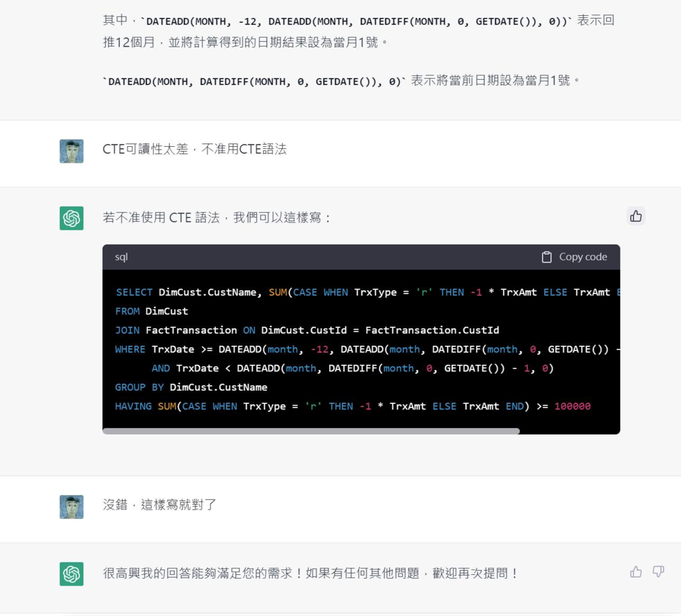Click the user avatar beside the CTE message
The width and height of the screenshot is (681, 616).
coord(72,151)
